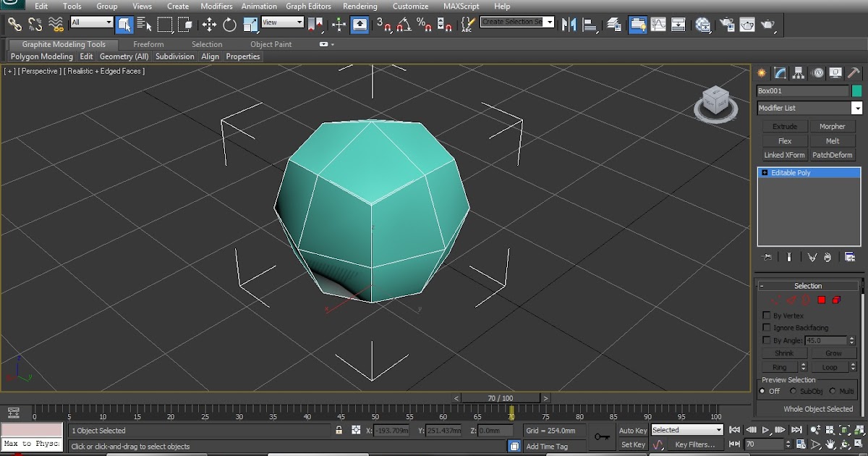Open Curve Editor from main toolbar
This screenshot has height=456, width=868.
coord(658,25)
